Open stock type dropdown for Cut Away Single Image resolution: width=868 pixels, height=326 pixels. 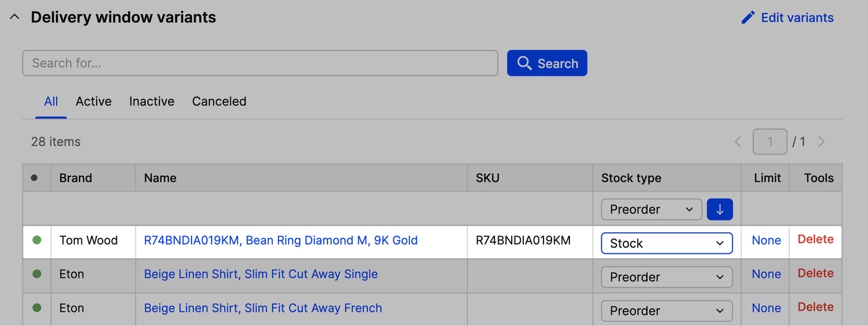(667, 277)
